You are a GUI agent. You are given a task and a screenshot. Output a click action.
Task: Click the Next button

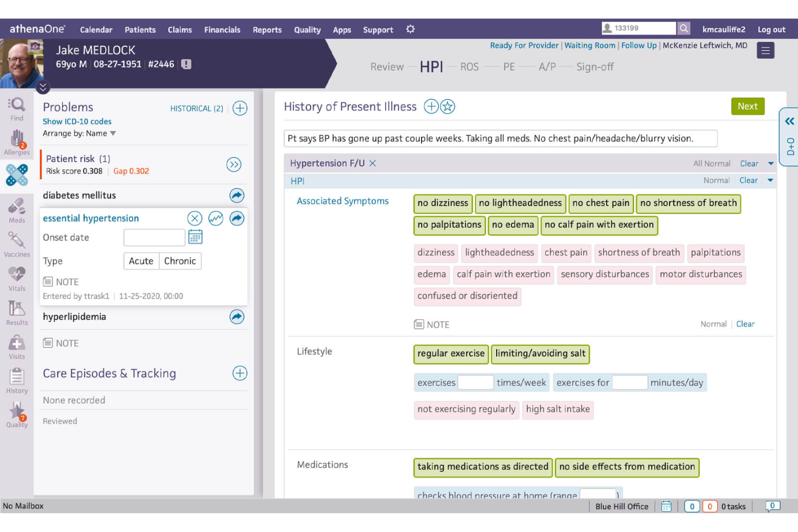pos(747,106)
